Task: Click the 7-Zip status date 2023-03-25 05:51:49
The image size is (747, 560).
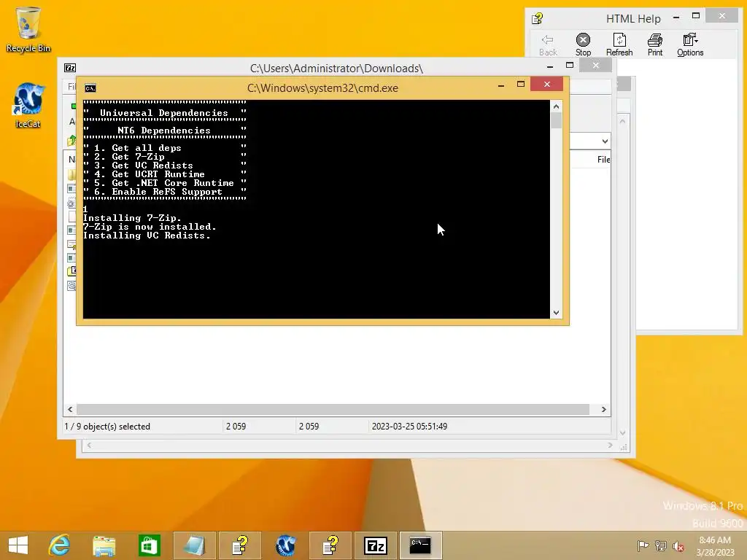Action: (x=410, y=427)
